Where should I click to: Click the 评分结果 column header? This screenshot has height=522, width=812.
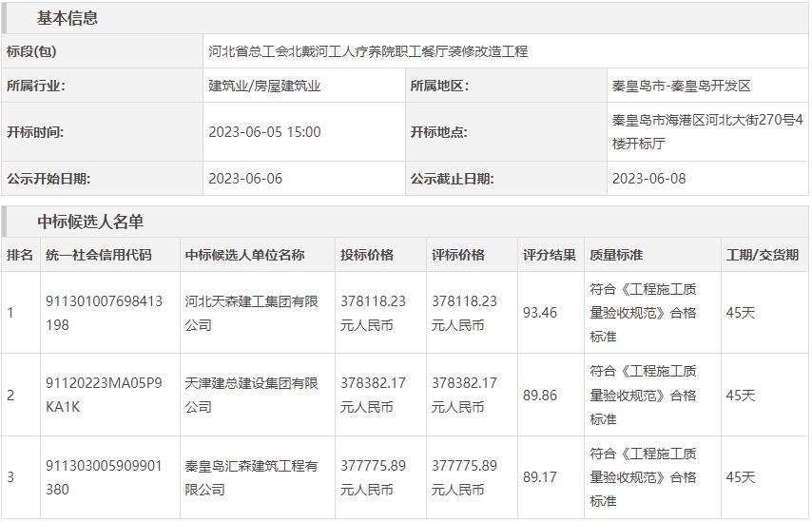pyautogui.click(x=549, y=255)
